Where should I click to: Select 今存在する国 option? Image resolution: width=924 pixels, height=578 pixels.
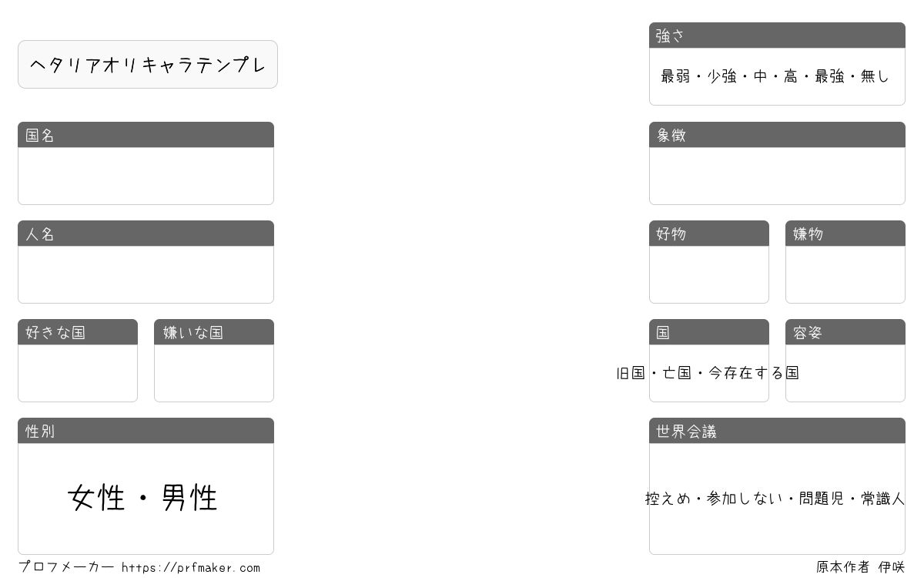754,373
